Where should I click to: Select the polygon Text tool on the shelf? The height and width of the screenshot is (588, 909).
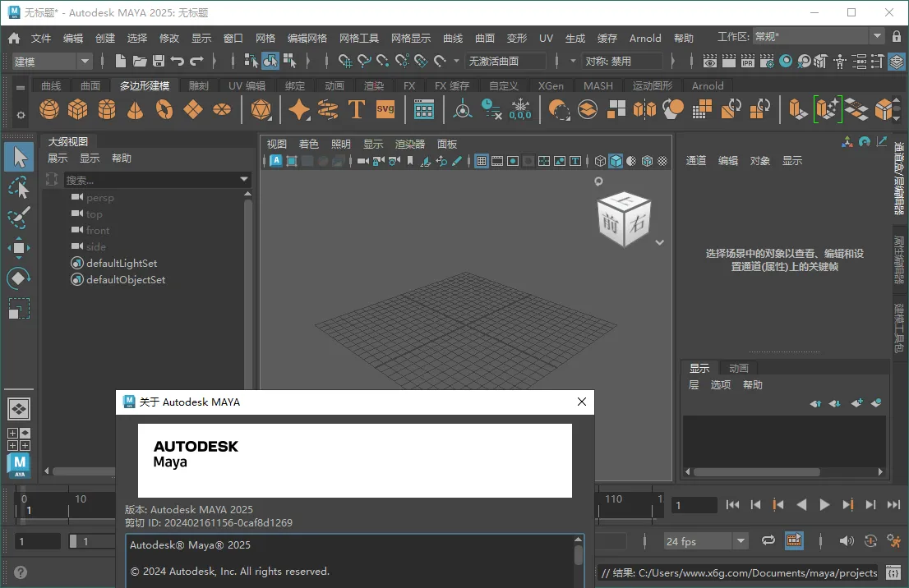pyautogui.click(x=357, y=108)
